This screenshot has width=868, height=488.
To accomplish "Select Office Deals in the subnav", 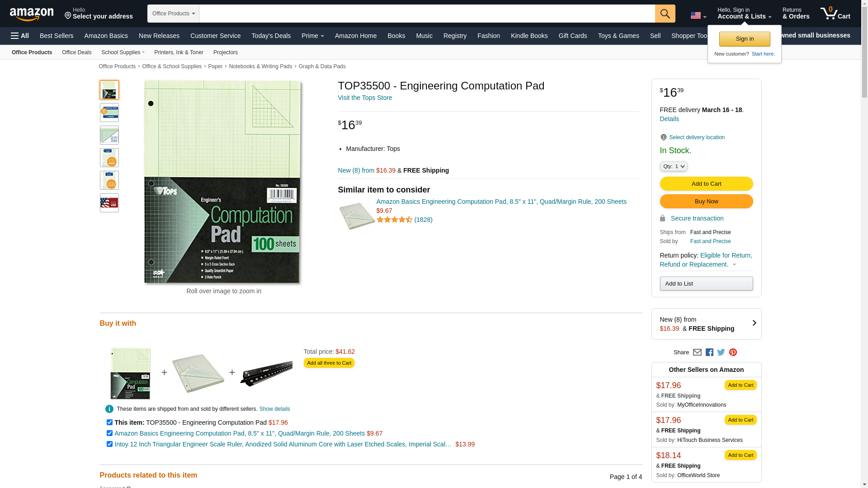I will pos(76,52).
